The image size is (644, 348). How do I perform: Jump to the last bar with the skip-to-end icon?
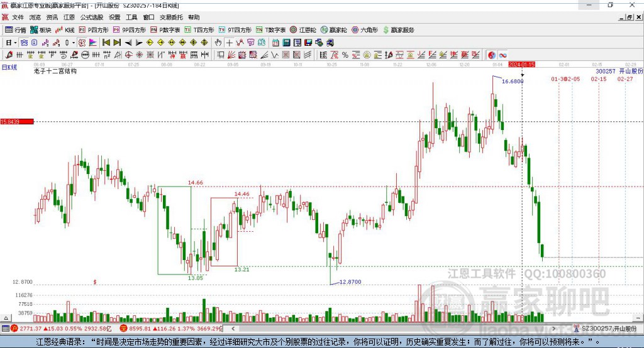click(x=117, y=42)
